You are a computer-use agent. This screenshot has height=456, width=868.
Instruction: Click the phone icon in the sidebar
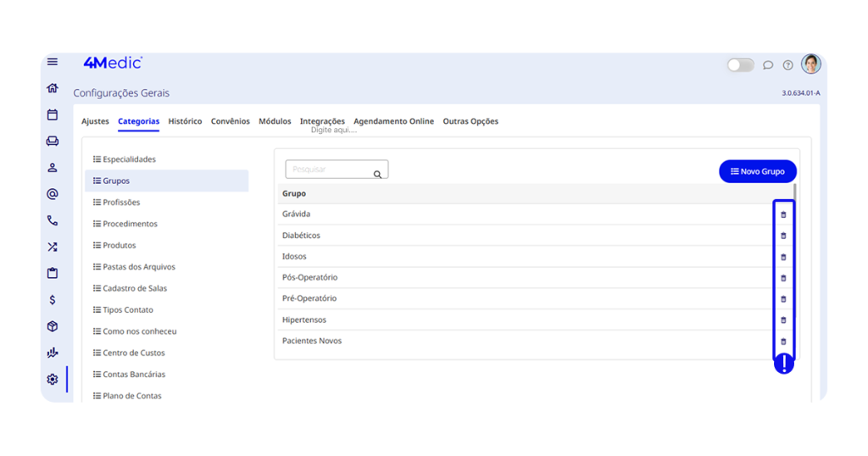(x=53, y=220)
